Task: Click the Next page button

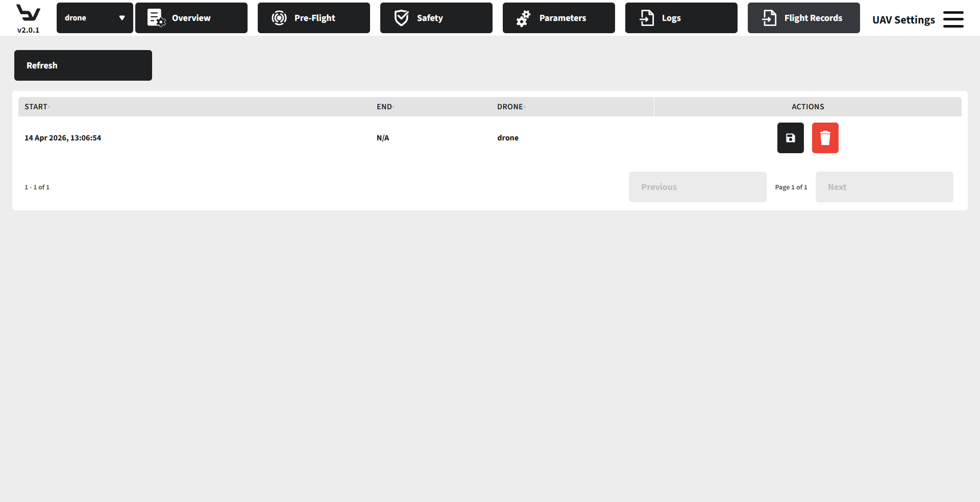Action: [x=884, y=187]
